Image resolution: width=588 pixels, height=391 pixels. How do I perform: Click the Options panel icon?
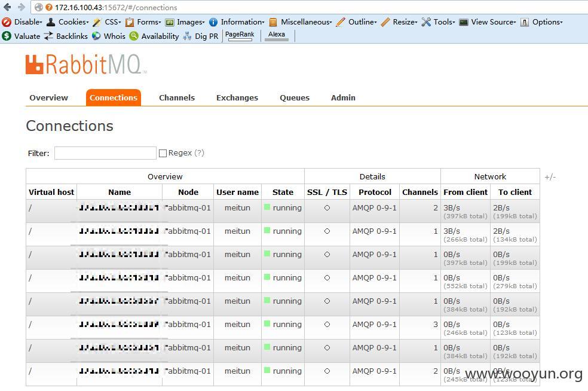[x=525, y=22]
